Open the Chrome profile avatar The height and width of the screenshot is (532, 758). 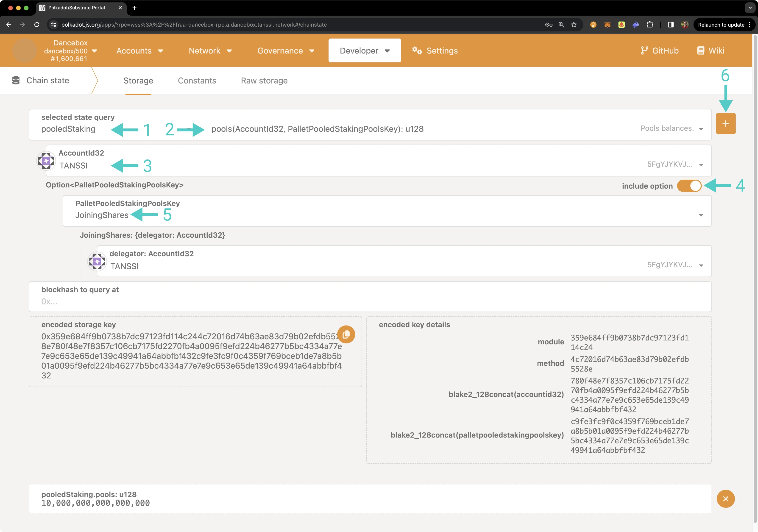(x=685, y=25)
